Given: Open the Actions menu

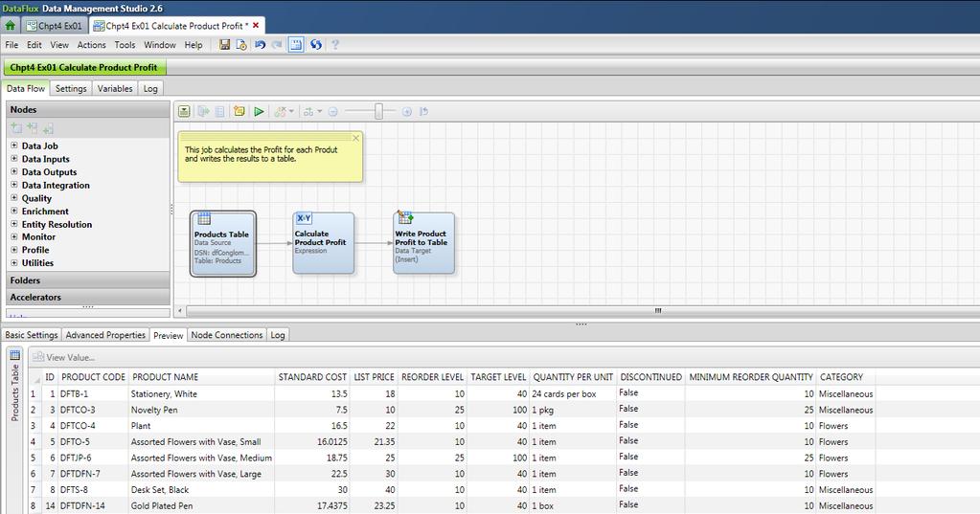Looking at the screenshot, I should pos(91,45).
